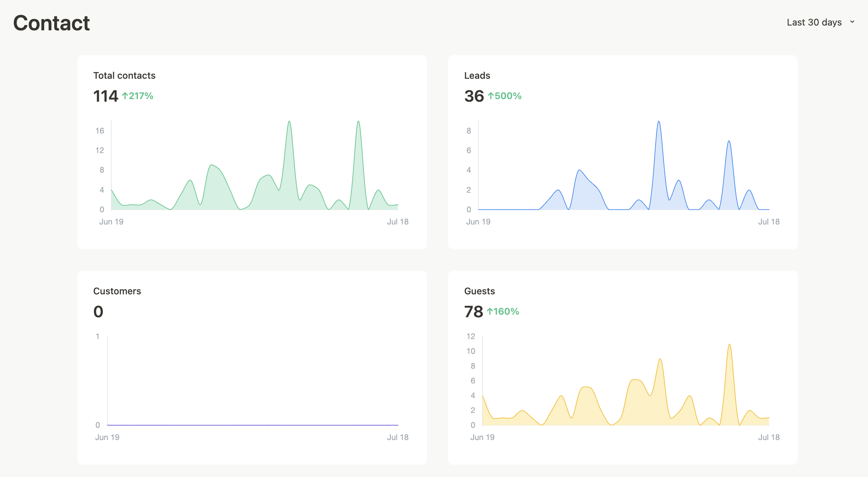Click the 36 leads value
Image resolution: width=868 pixels, height=477 pixels.
[x=474, y=96]
